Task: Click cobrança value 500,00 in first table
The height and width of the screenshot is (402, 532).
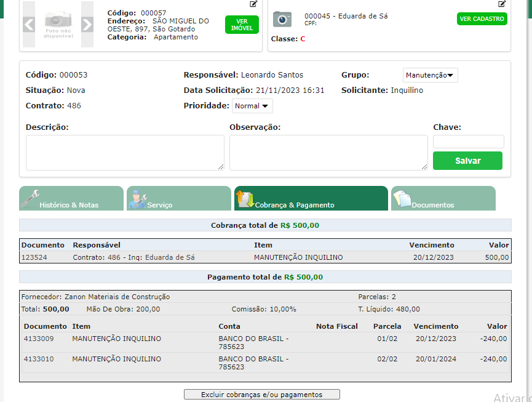Action: 497,257
